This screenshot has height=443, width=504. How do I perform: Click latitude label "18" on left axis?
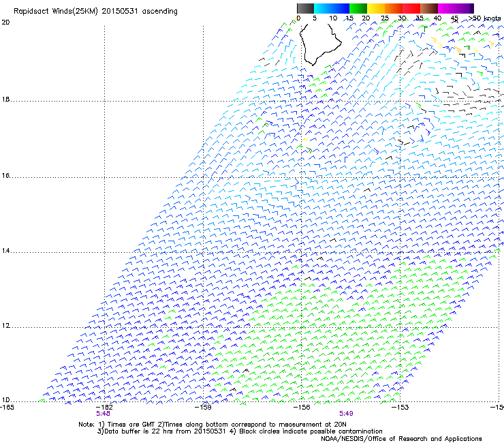[5, 100]
